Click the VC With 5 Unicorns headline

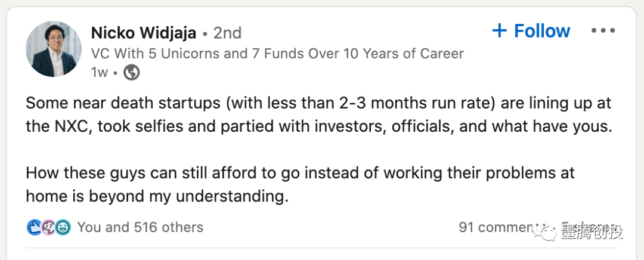click(x=277, y=54)
